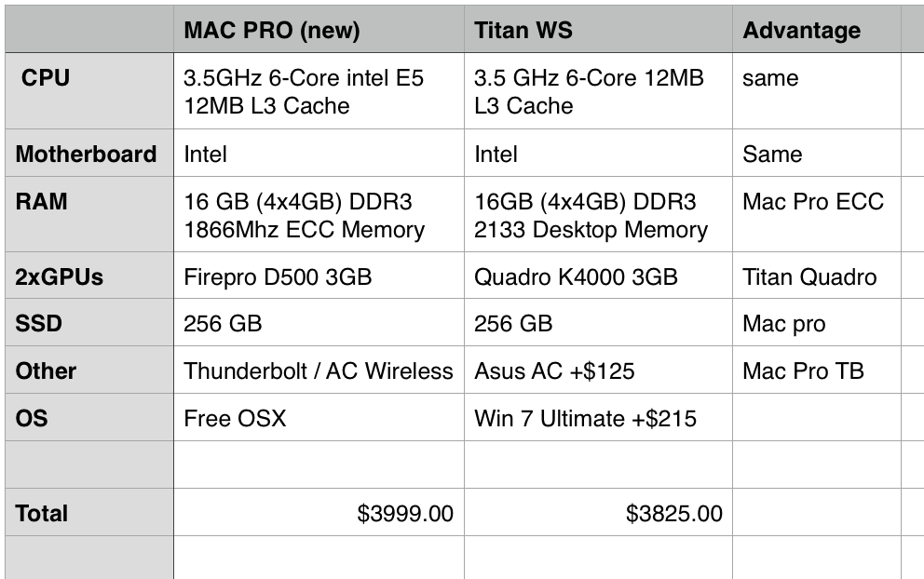Select the Advantage column header
This screenshot has width=924, height=579.
[x=817, y=30]
